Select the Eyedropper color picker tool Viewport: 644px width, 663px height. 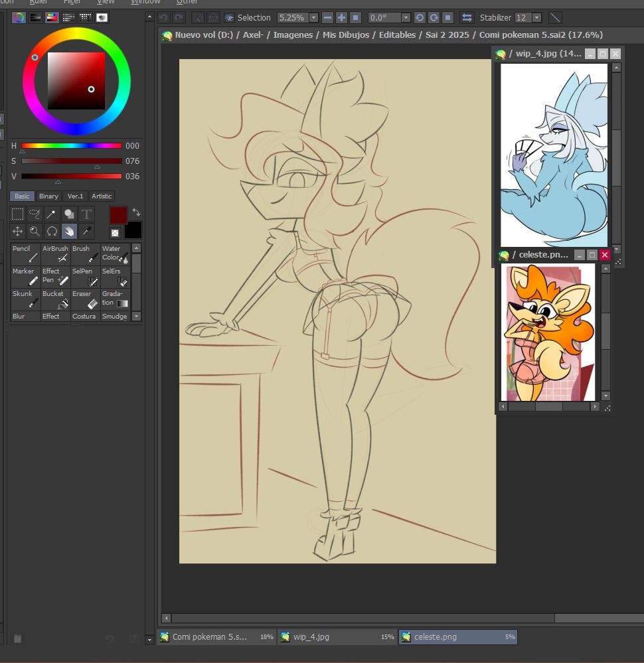click(x=86, y=232)
